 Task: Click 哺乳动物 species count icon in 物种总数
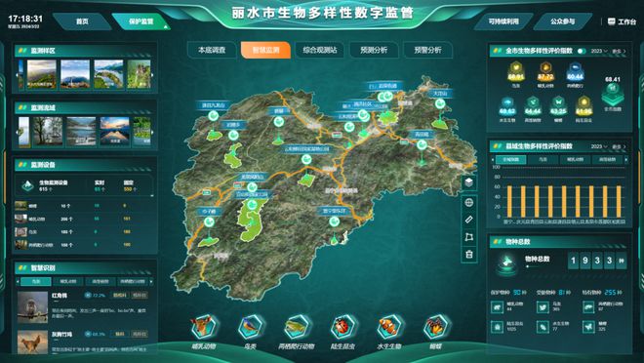tap(497, 306)
